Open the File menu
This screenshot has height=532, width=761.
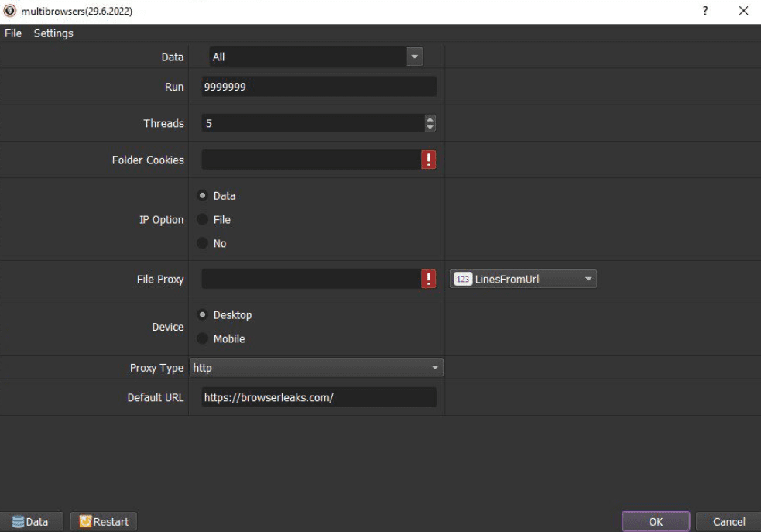(13, 33)
